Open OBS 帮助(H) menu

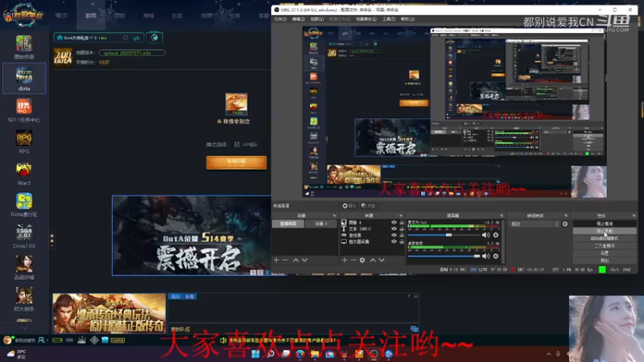pyautogui.click(x=407, y=19)
